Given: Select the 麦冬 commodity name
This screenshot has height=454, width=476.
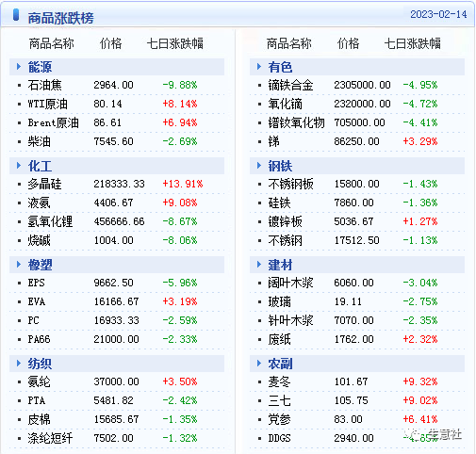Looking at the screenshot, I should (x=279, y=381).
